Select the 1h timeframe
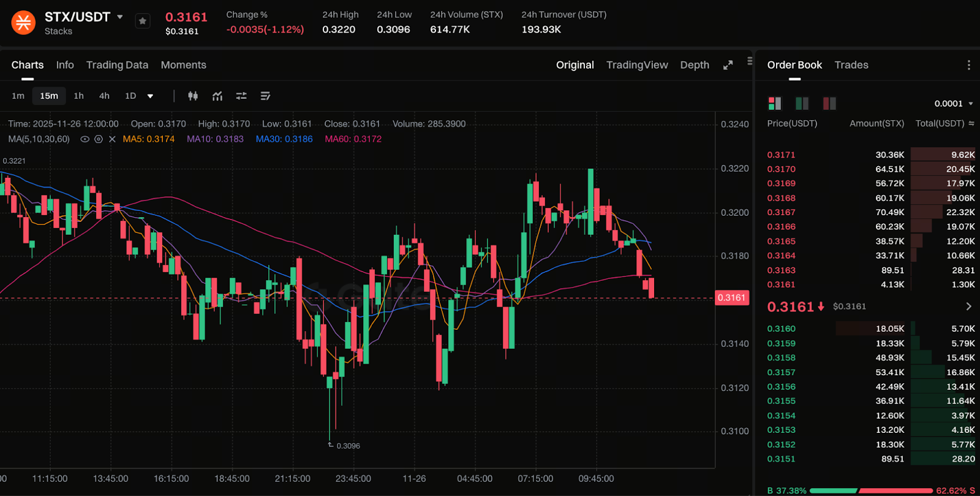The width and height of the screenshot is (980, 496). (x=79, y=96)
